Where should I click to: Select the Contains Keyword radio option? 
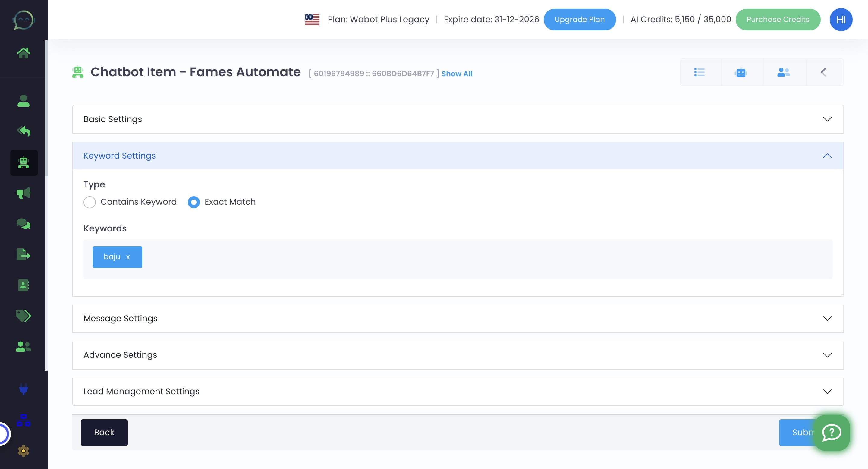click(90, 202)
